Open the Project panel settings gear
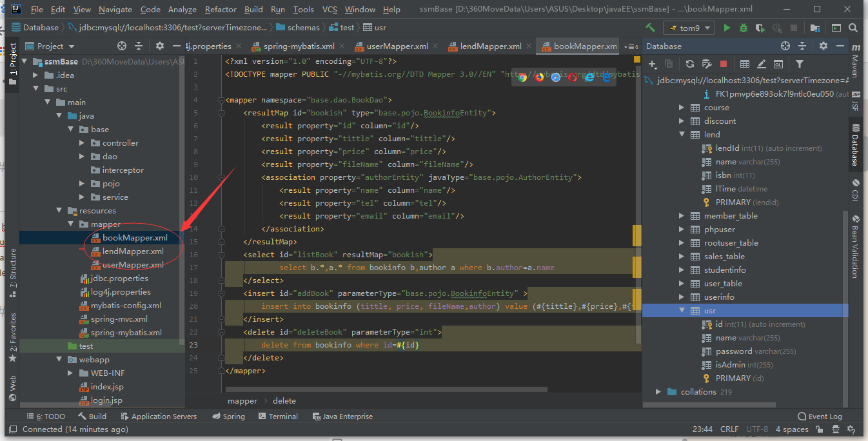Image resolution: width=868 pixels, height=441 pixels. coord(160,46)
